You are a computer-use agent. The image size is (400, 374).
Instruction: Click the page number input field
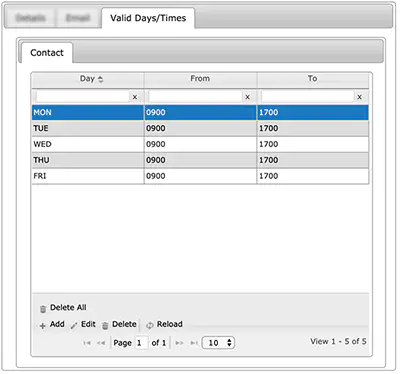141,343
